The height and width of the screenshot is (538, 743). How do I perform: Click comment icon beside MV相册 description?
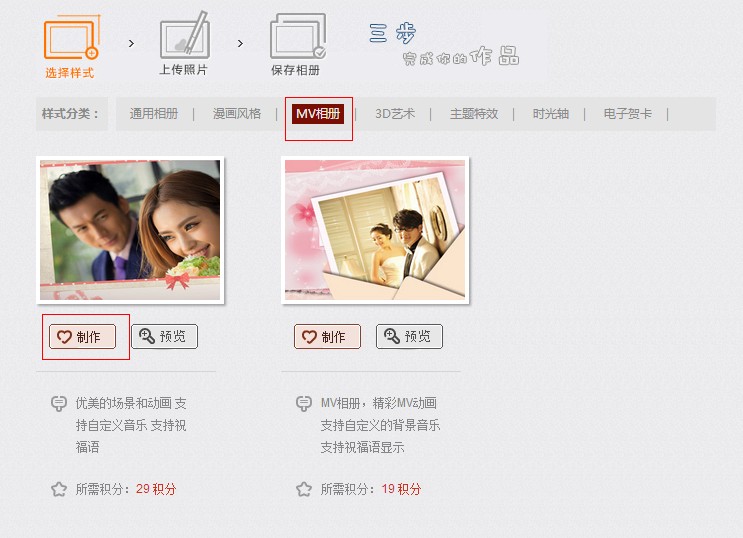pyautogui.click(x=304, y=404)
